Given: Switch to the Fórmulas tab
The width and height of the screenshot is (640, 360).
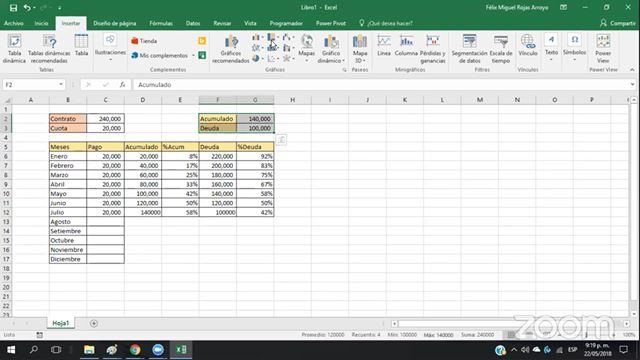Looking at the screenshot, I should tap(161, 23).
